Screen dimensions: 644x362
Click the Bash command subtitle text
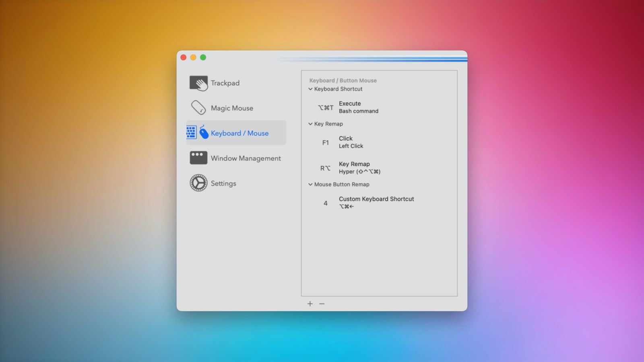tap(359, 111)
